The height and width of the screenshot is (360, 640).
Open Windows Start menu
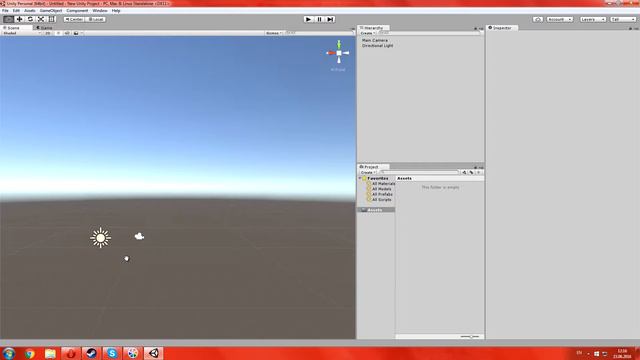tap(9, 353)
